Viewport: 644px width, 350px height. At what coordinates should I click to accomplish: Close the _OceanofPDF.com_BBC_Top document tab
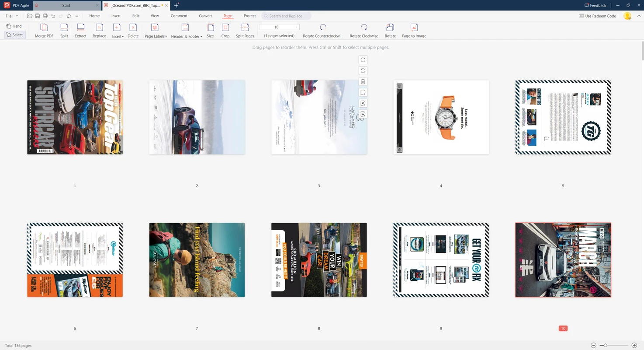click(166, 6)
